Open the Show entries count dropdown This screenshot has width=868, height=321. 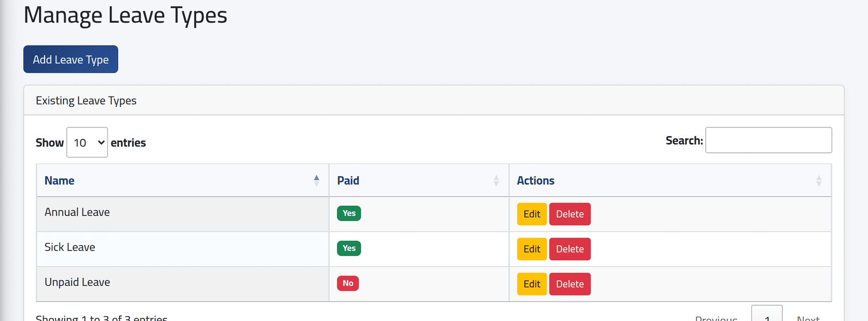(87, 143)
